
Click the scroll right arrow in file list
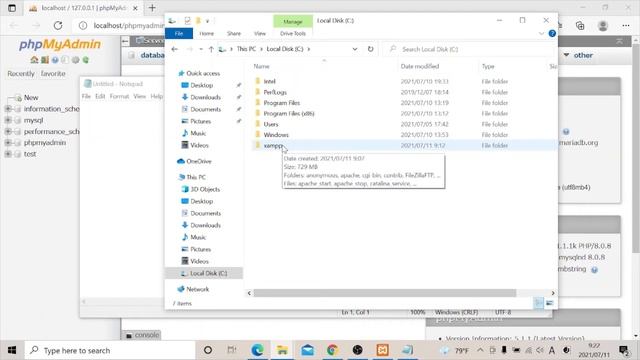coord(553,293)
